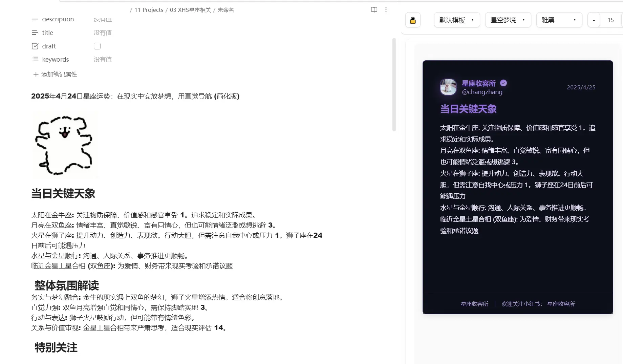Click the title property text icon
Screen dimensions: 623x364
click(x=35, y=33)
